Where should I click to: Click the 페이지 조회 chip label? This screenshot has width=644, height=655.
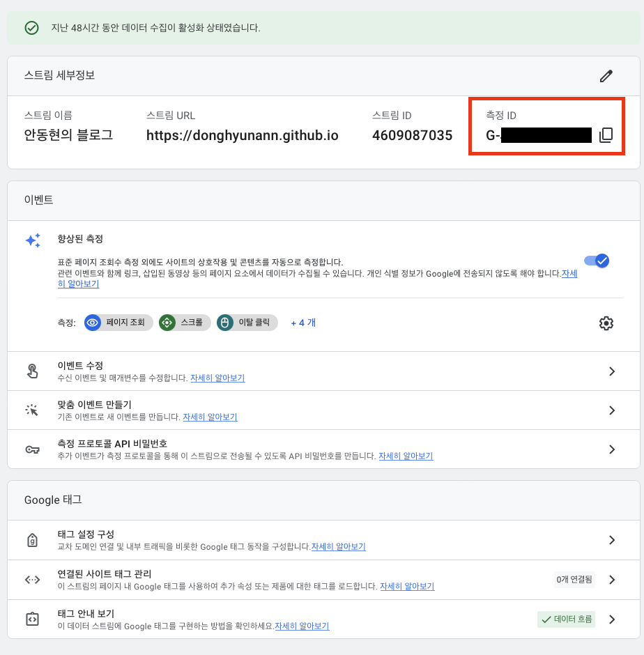tap(125, 322)
